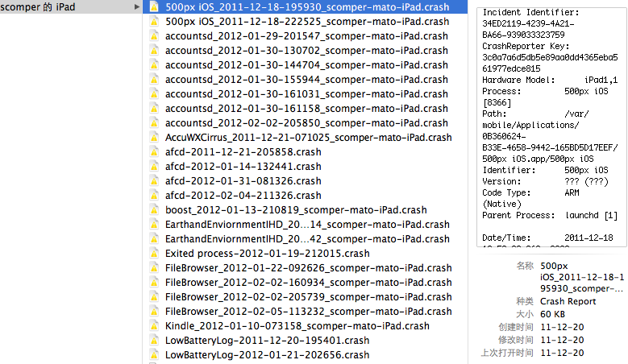Click the 名称 file name value

pos(582,277)
